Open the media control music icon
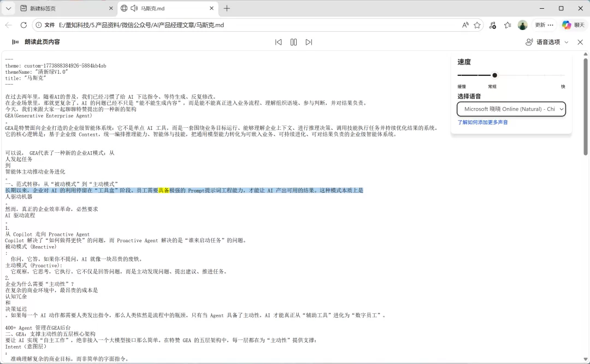590x364 pixels. pos(493,25)
